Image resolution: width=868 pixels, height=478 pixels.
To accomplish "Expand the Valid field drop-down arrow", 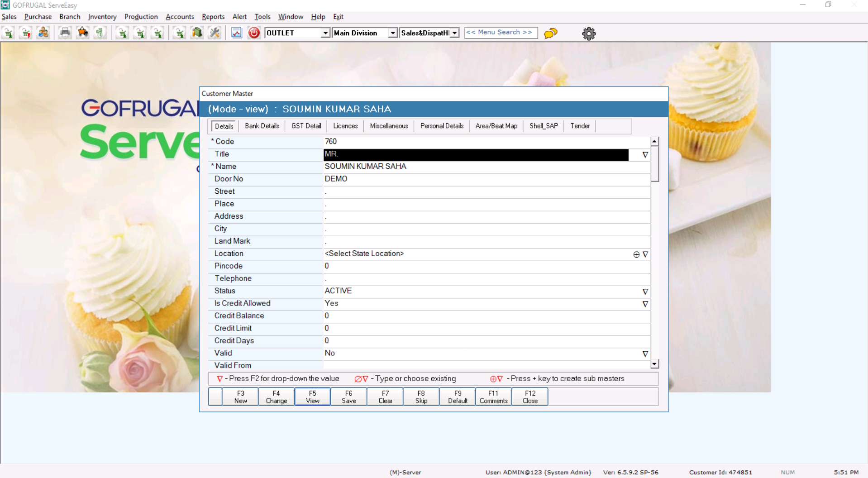I will (x=645, y=354).
